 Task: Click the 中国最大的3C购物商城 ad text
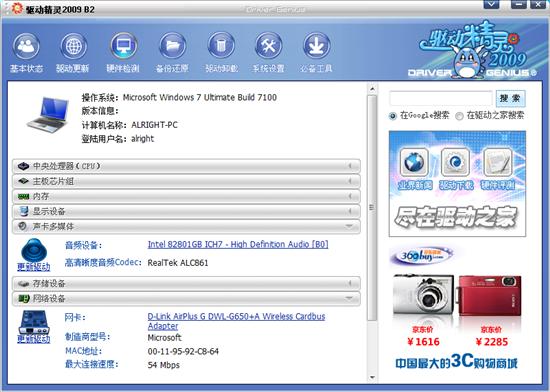coord(456,362)
